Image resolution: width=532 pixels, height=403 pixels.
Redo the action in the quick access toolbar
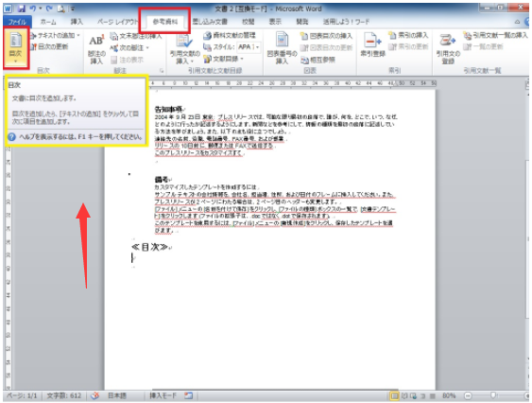pyautogui.click(x=49, y=9)
